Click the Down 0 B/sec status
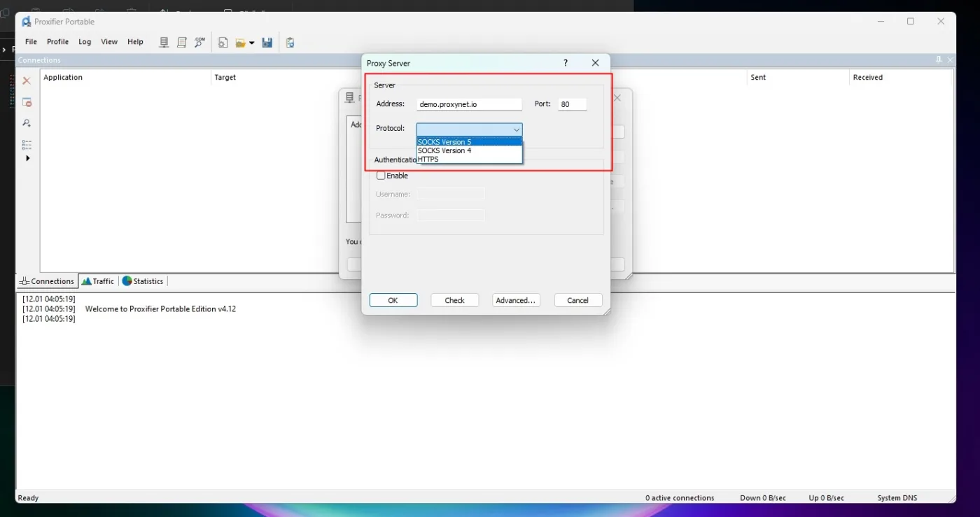Screen dimensions: 980x517 click(x=763, y=498)
